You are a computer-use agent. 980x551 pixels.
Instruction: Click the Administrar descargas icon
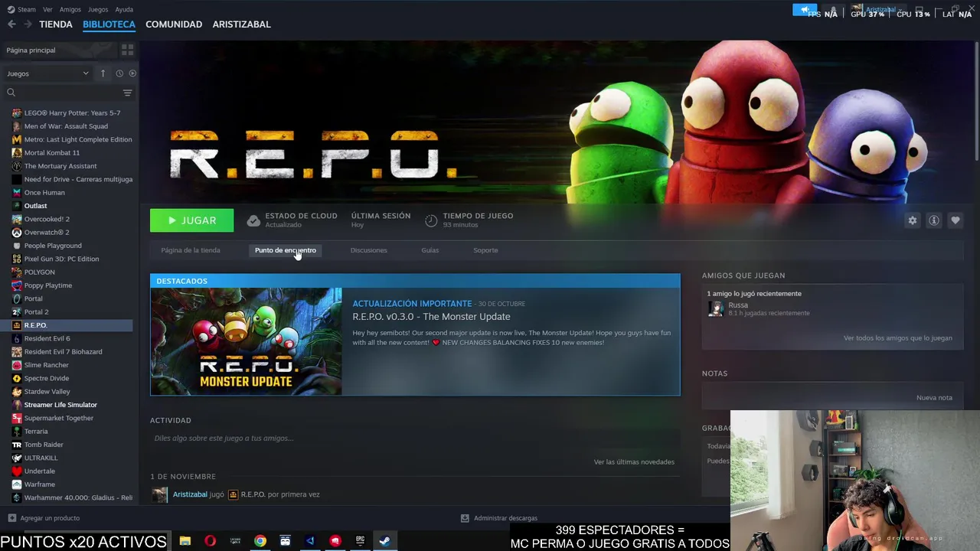click(x=465, y=518)
